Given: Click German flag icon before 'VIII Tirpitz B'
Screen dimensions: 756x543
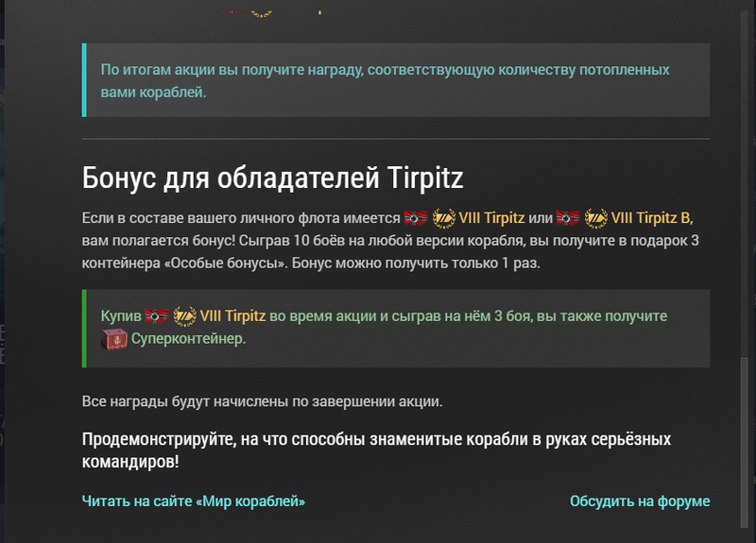Looking at the screenshot, I should tap(569, 218).
